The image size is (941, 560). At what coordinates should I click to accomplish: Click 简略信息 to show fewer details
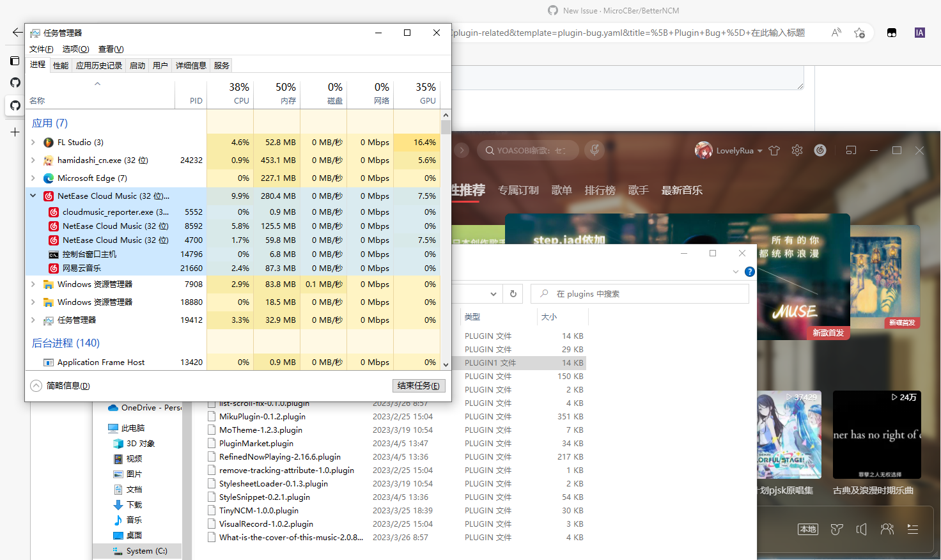click(x=60, y=385)
